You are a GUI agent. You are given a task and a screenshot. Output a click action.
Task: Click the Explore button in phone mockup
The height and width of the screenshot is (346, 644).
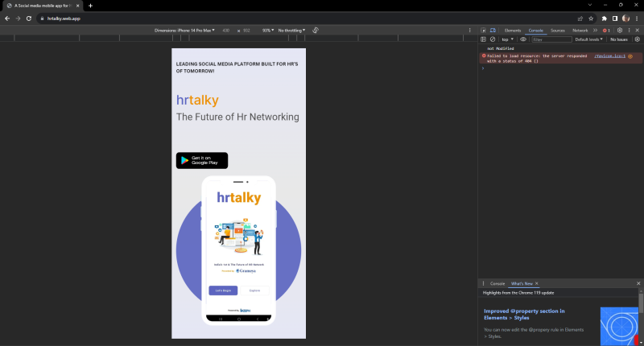[x=254, y=290]
